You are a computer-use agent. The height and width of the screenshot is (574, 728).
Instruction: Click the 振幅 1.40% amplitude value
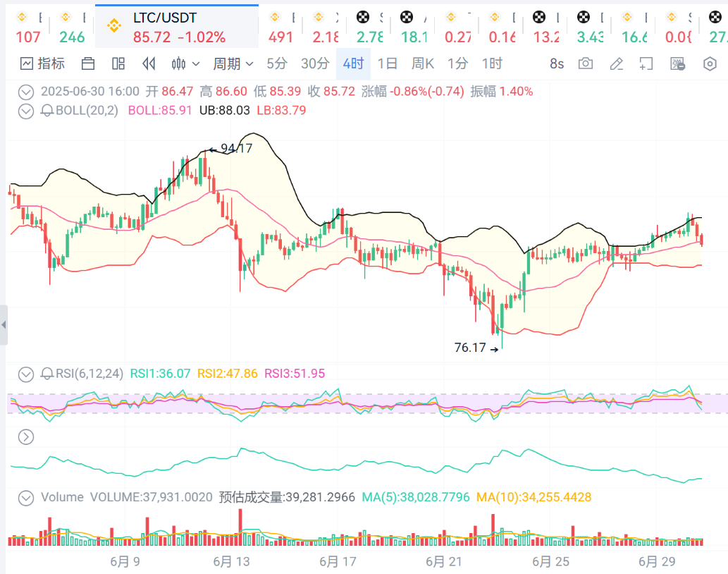tap(502, 92)
